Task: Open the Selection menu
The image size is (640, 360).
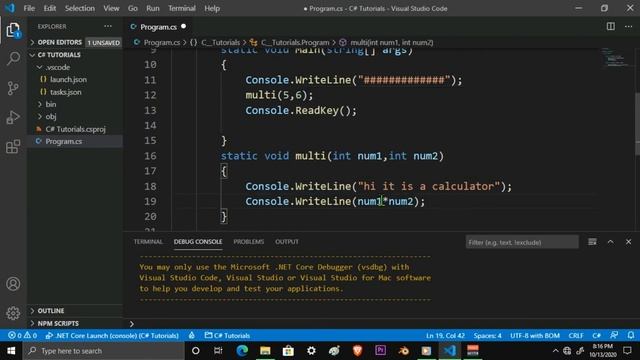Action: (x=80, y=8)
